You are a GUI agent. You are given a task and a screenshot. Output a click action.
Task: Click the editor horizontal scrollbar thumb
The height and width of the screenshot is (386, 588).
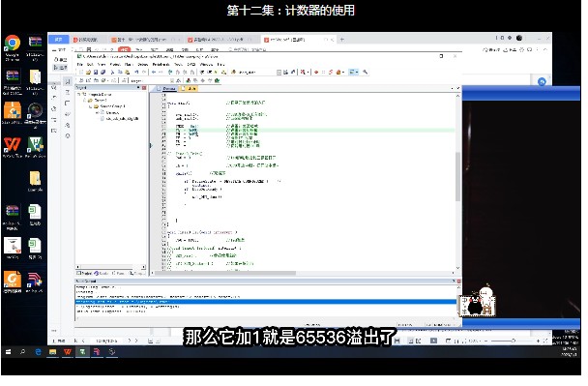(x=225, y=273)
